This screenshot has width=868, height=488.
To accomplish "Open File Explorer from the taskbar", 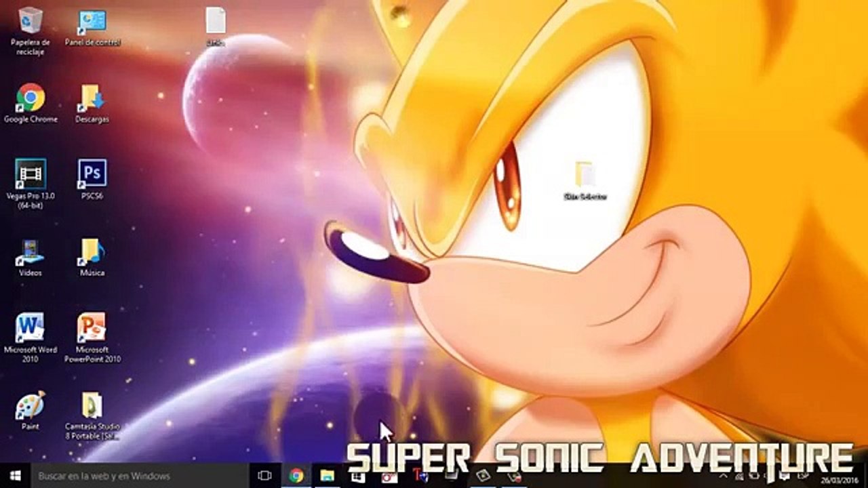I will pyautogui.click(x=328, y=476).
